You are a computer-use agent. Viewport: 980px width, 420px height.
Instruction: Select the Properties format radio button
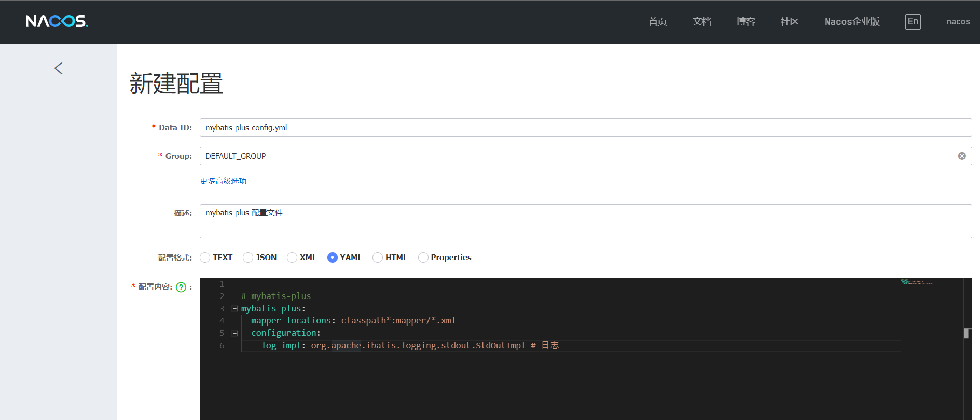click(x=423, y=258)
